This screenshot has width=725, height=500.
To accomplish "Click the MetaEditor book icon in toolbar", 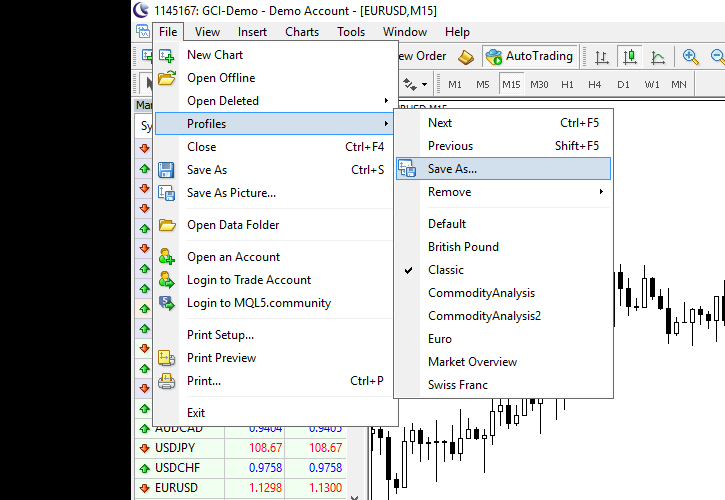I will [466, 57].
